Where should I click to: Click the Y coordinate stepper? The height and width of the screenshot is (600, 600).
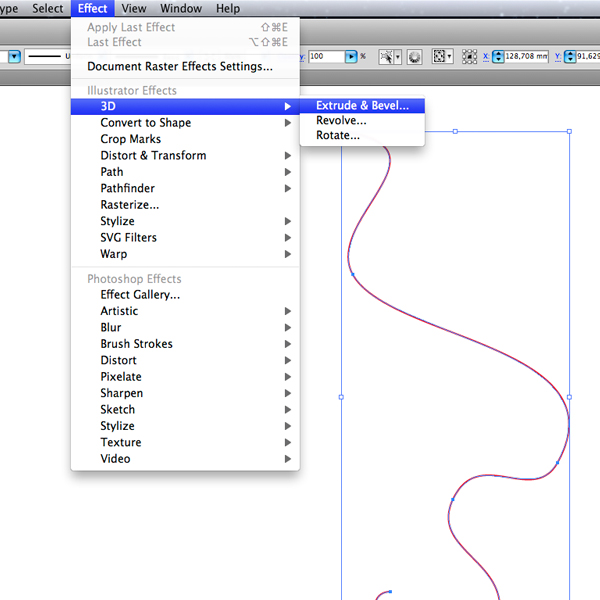tap(570, 57)
